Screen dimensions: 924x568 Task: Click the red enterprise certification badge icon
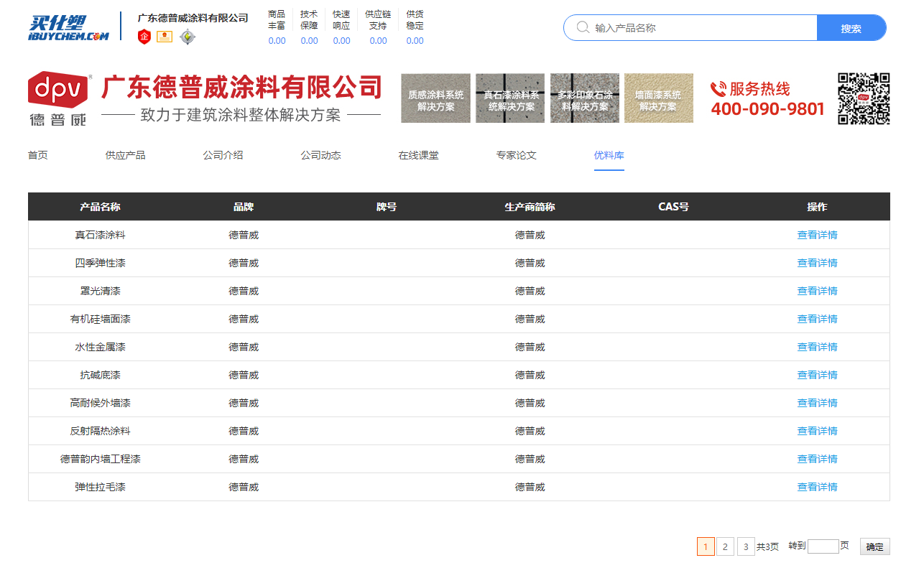144,37
